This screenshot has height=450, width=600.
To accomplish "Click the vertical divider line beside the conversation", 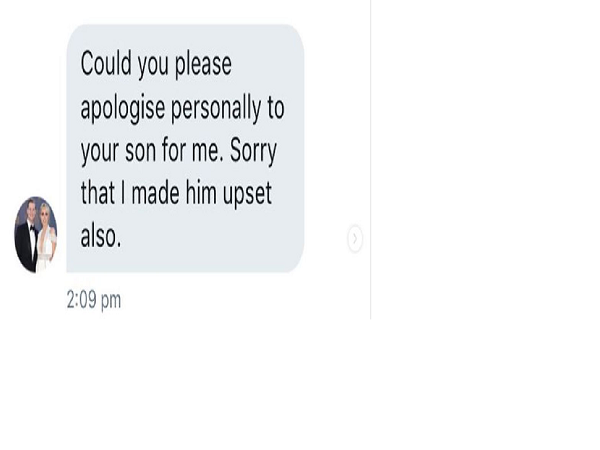I will (370, 159).
